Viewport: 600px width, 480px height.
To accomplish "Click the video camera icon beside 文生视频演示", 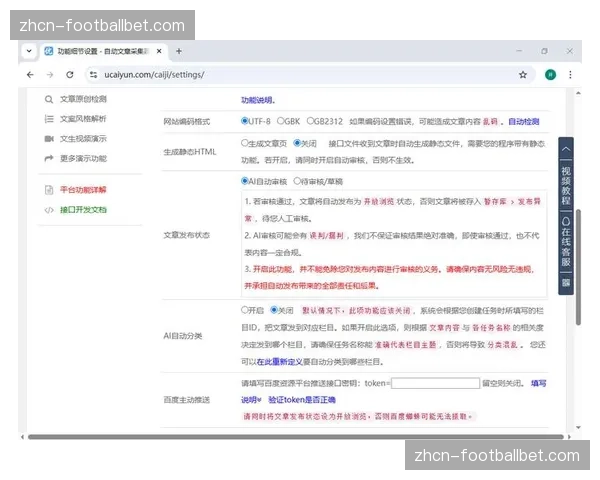I will (49, 139).
